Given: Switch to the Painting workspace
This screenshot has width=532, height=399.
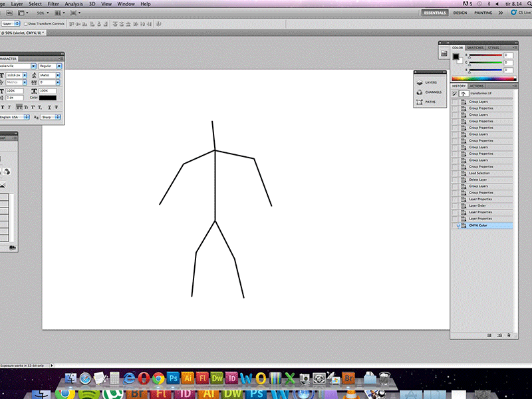Looking at the screenshot, I should pyautogui.click(x=483, y=13).
